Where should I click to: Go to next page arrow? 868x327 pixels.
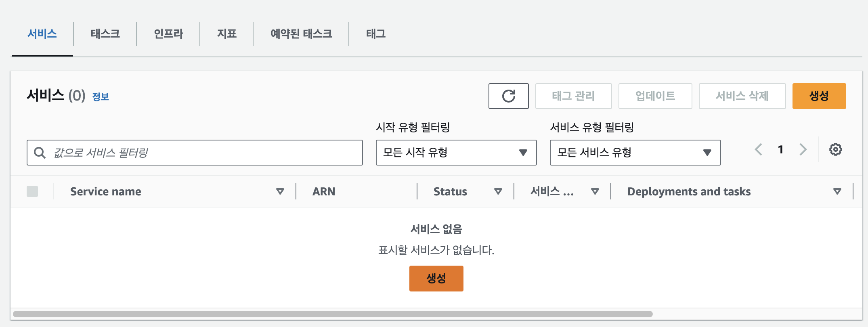pyautogui.click(x=803, y=149)
